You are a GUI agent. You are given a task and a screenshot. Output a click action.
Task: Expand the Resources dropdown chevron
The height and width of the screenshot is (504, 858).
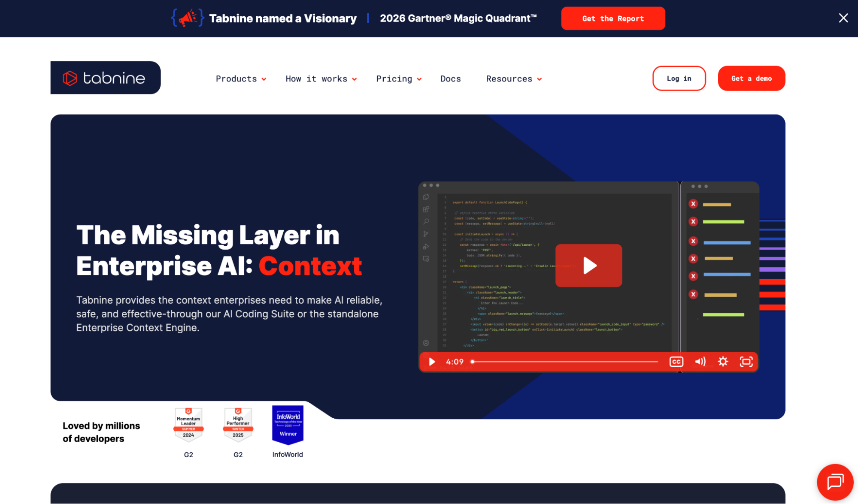[540, 79]
